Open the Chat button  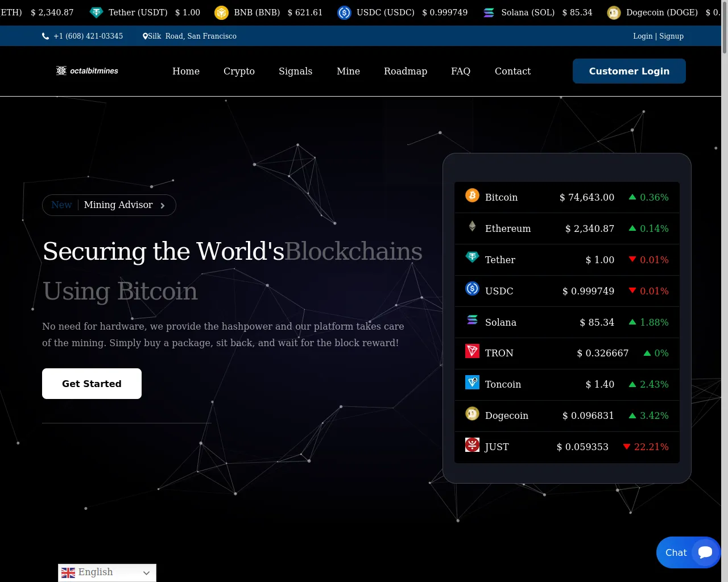coord(688,552)
